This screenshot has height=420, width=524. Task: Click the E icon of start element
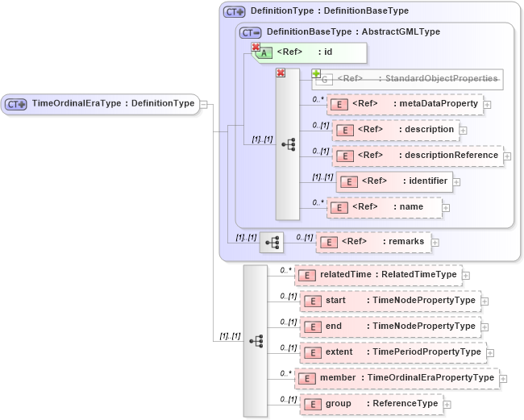[x=313, y=301]
